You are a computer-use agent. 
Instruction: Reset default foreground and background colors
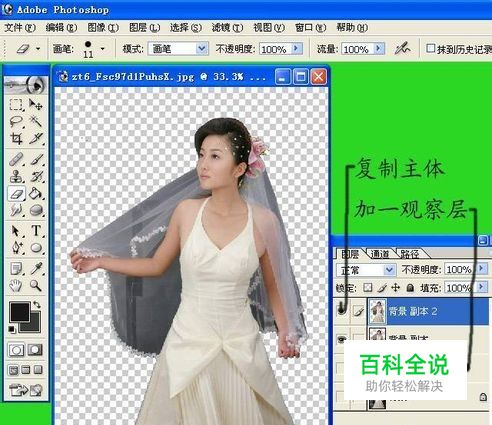12,329
